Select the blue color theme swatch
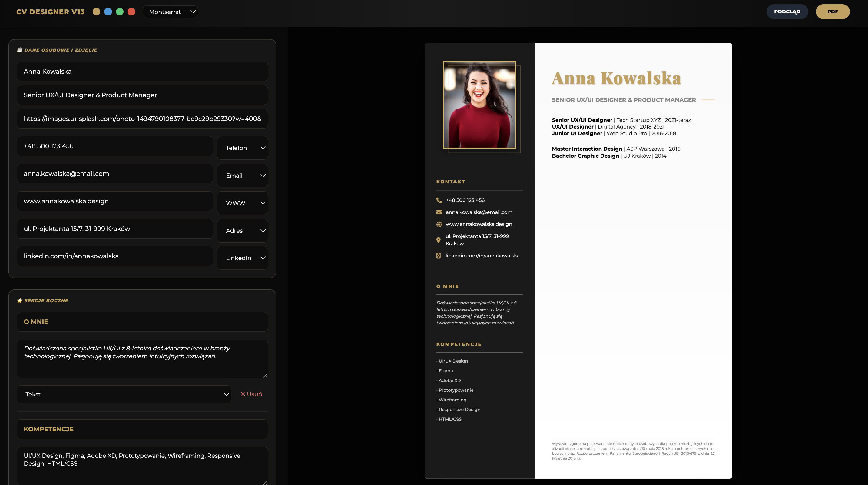The width and height of the screenshot is (868, 485). click(108, 12)
